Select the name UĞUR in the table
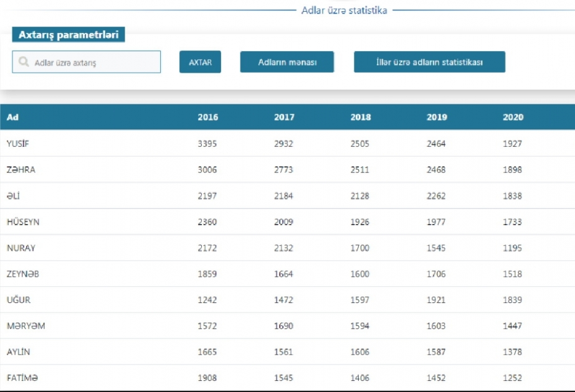The image size is (575, 392). (18, 300)
